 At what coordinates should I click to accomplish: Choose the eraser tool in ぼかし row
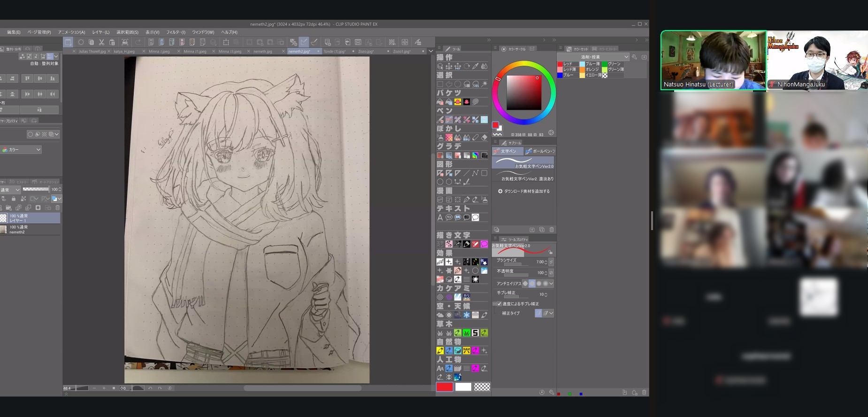point(484,138)
